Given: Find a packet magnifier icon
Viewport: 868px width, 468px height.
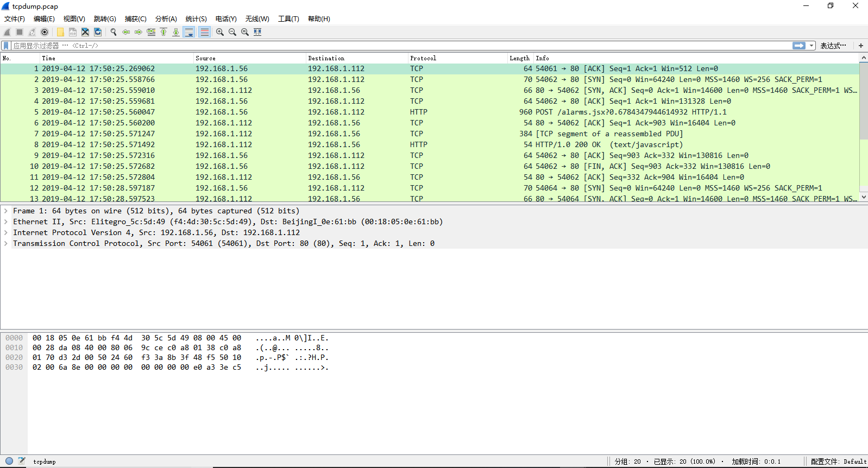Looking at the screenshot, I should [x=114, y=32].
